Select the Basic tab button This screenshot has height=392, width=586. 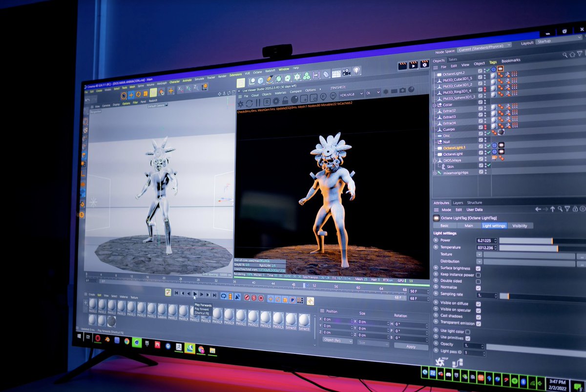coord(444,226)
